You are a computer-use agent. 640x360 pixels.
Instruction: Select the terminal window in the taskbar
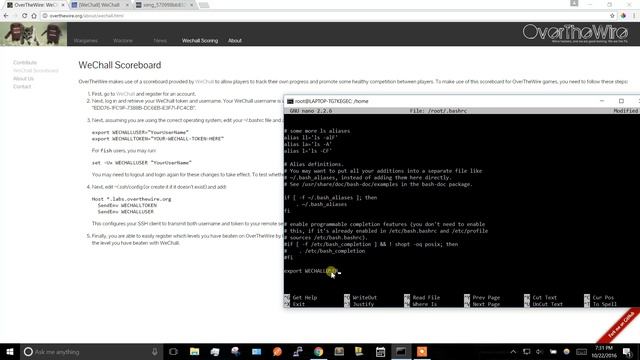tap(401, 351)
